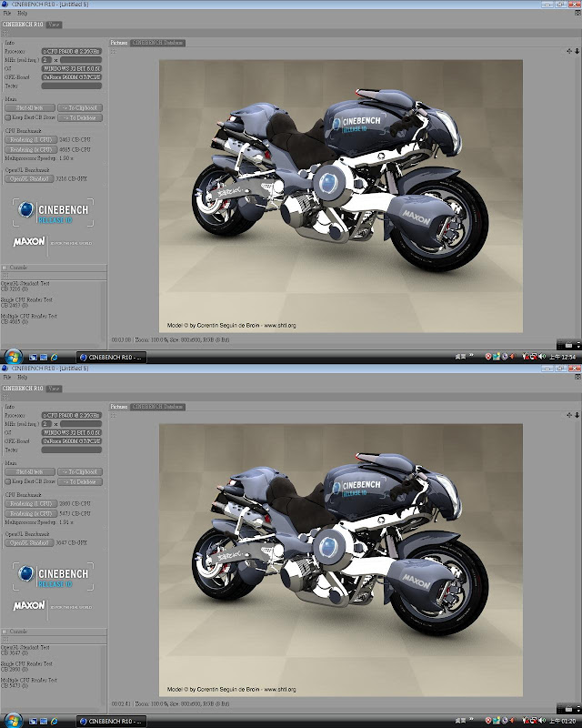This screenshot has width=582, height=728.
Task: Open Help menu in 01:20 window
Action: click(x=22, y=378)
